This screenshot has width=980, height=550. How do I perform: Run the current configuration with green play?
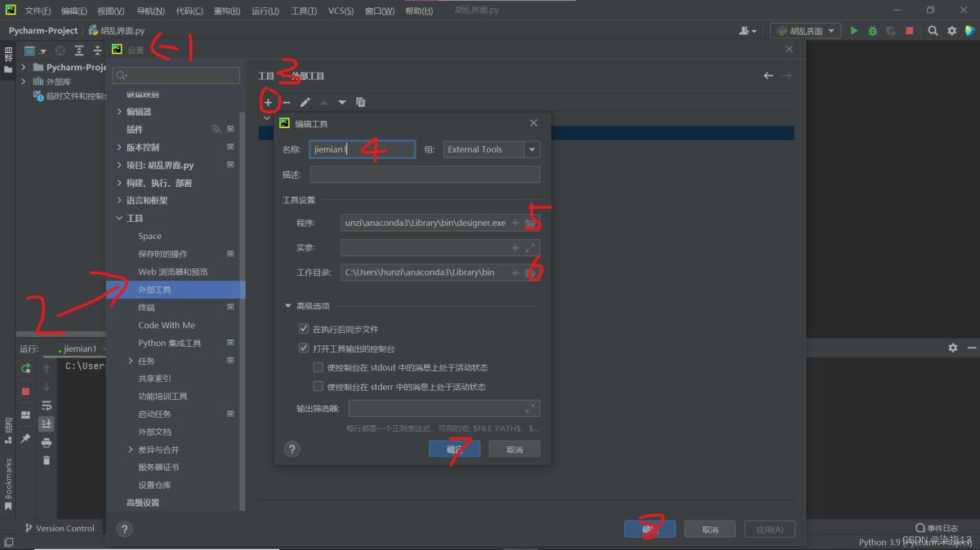point(854,31)
